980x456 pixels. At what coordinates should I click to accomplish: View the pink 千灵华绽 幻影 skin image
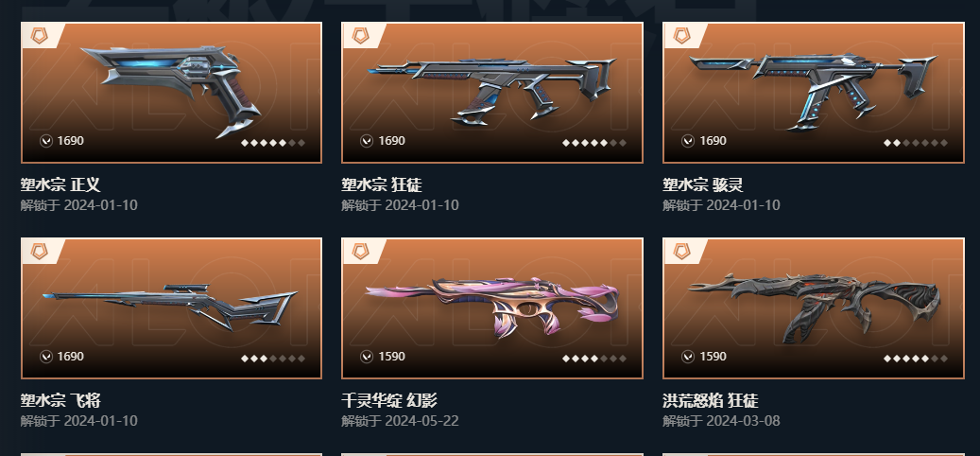pos(491,308)
